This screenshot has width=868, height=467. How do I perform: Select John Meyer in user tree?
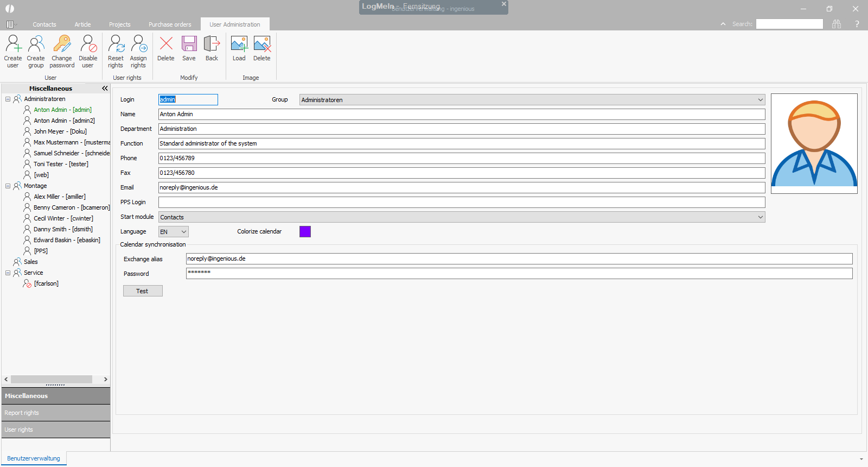(60, 131)
